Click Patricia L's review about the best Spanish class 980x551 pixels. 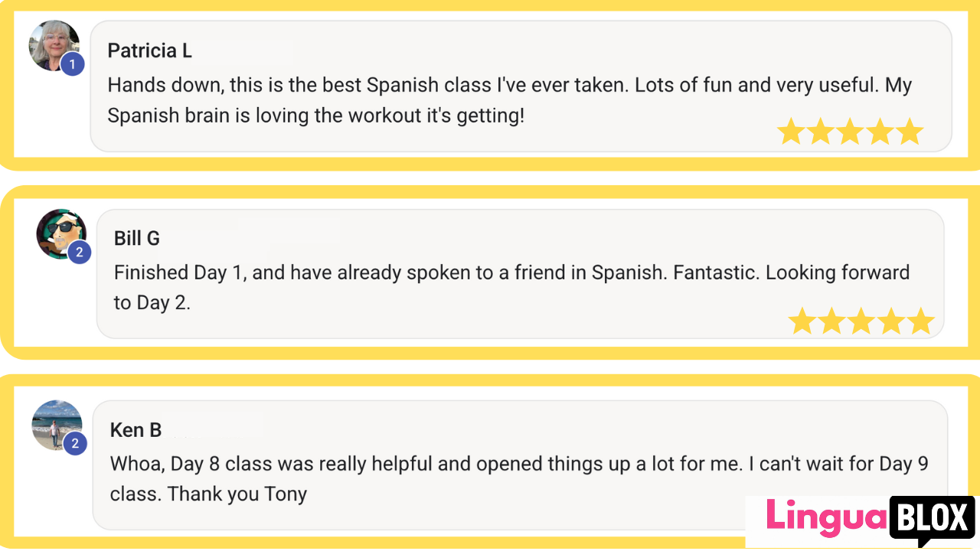[509, 100]
